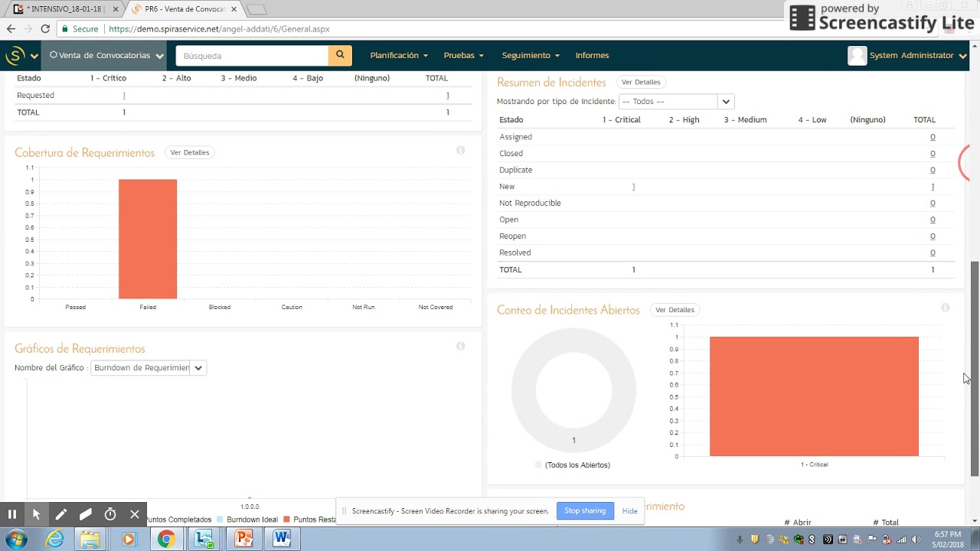Close the Screencastify drawing toolbar
Screen dimensions: 980x551
[134, 514]
